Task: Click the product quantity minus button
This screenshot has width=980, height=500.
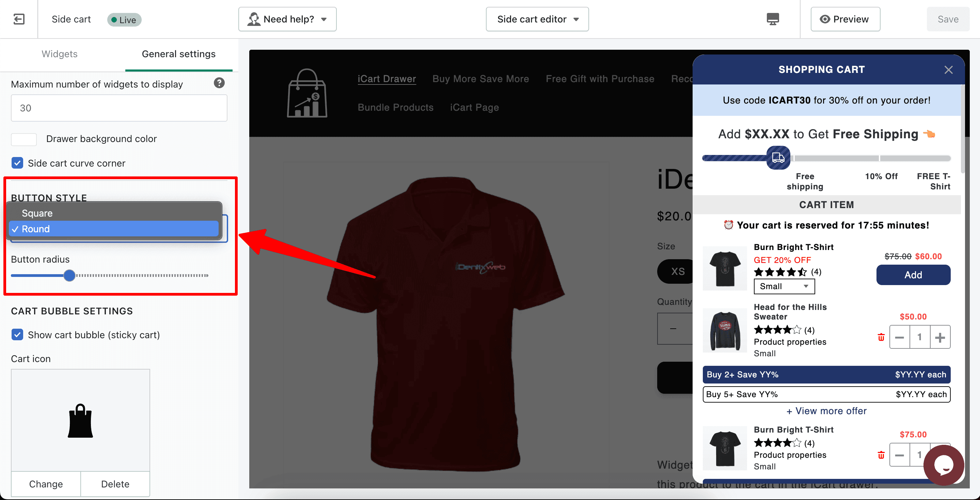Action: (673, 328)
